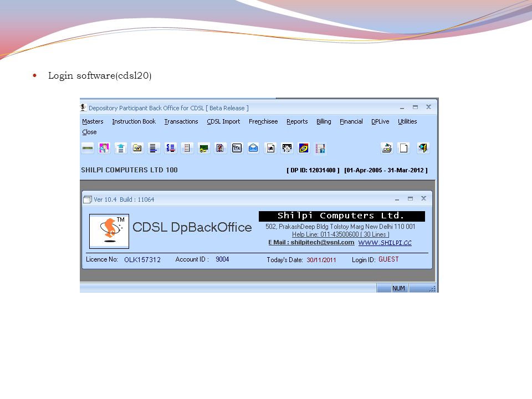The height and width of the screenshot is (399, 532).
Task: Click the Shilpi Computers Ltd. black banner
Action: point(342,216)
